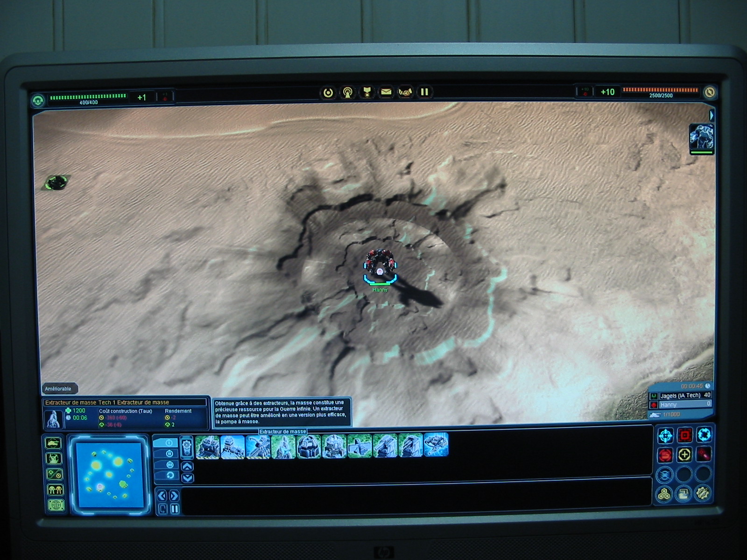The height and width of the screenshot is (560, 747).
Task: Toggle economy overlay icon beside minimap
Action: pos(54,474)
